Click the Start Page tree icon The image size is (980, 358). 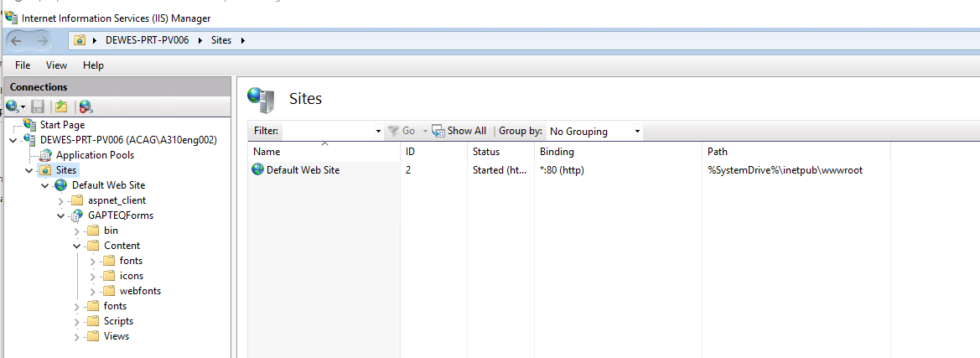30,124
